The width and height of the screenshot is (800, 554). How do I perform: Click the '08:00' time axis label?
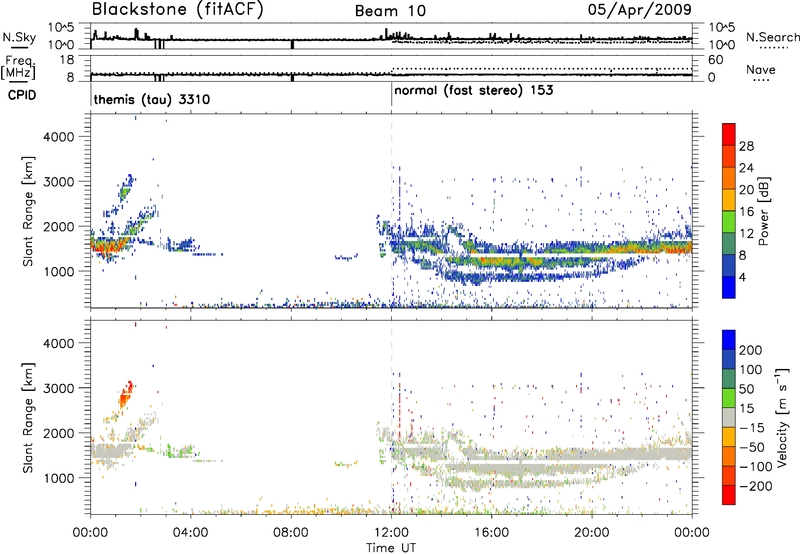pyautogui.click(x=291, y=533)
